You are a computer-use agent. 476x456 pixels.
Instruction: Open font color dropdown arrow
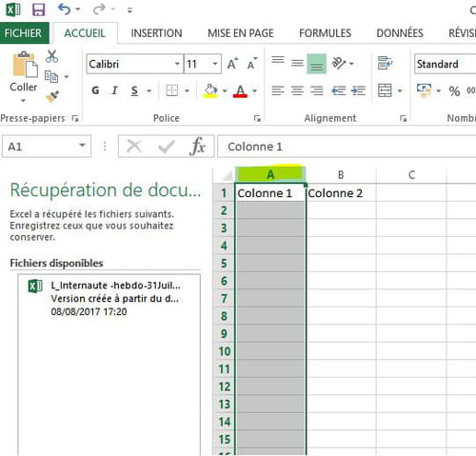click(x=254, y=90)
